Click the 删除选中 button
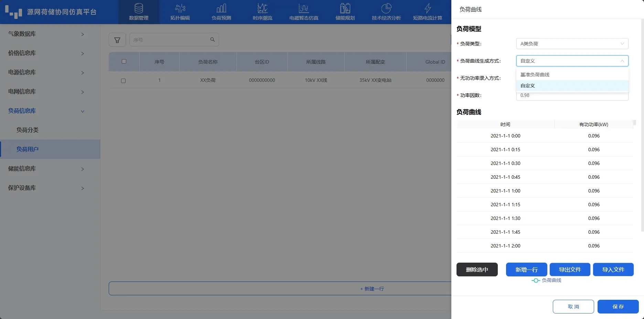This screenshot has height=319, width=644. pyautogui.click(x=477, y=269)
